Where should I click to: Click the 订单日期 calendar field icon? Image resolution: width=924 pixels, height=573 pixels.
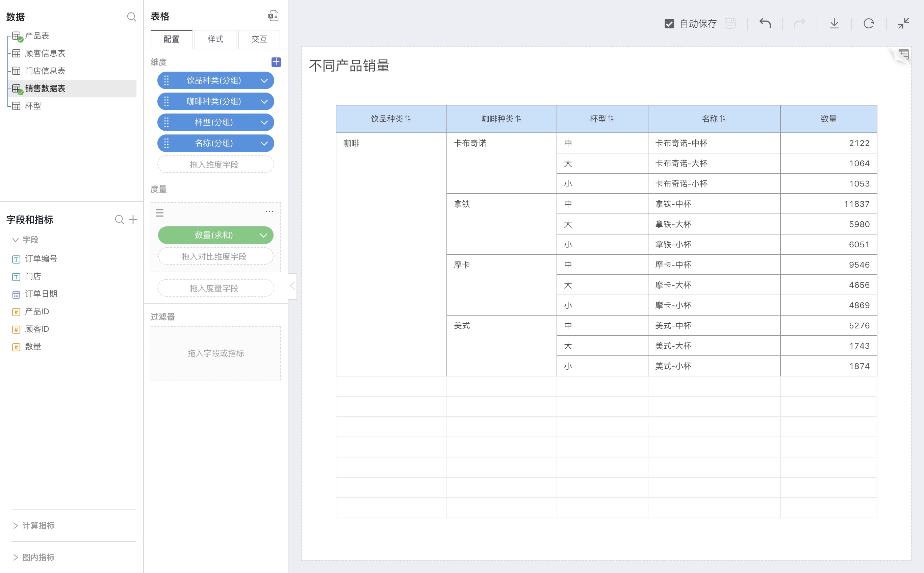(x=16, y=295)
